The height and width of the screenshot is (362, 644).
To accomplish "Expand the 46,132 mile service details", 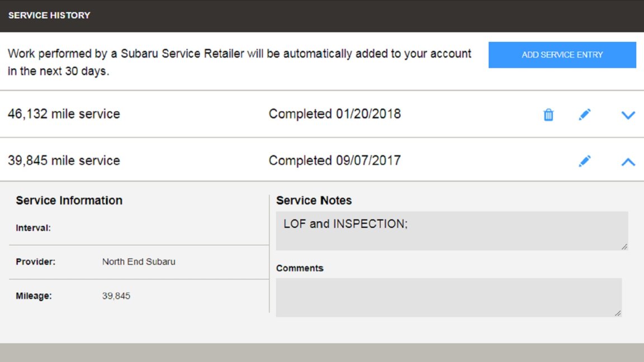I will [628, 115].
